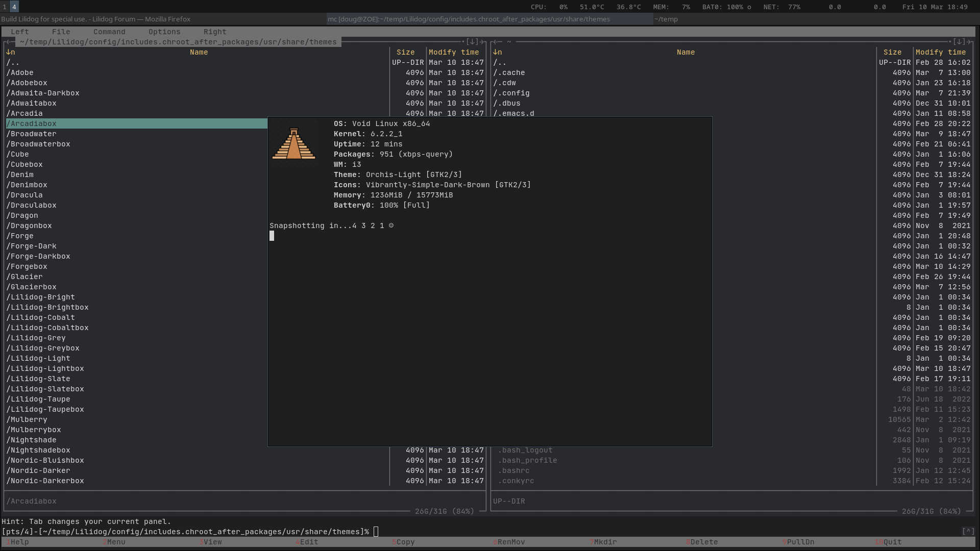
Task: Toggle right panel sort order indicator
Action: 497,52
